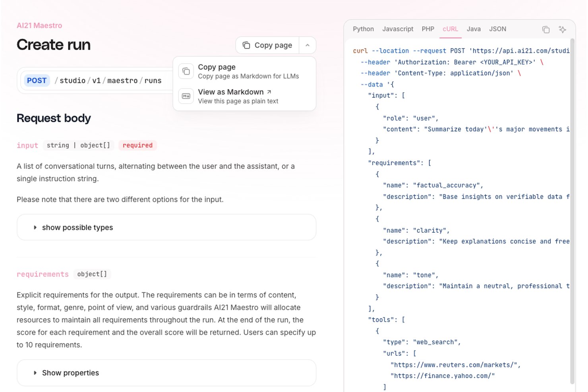Image resolution: width=588 pixels, height=392 pixels.
Task: Click the code panel vertical scrollbar
Action: click(x=572, y=210)
